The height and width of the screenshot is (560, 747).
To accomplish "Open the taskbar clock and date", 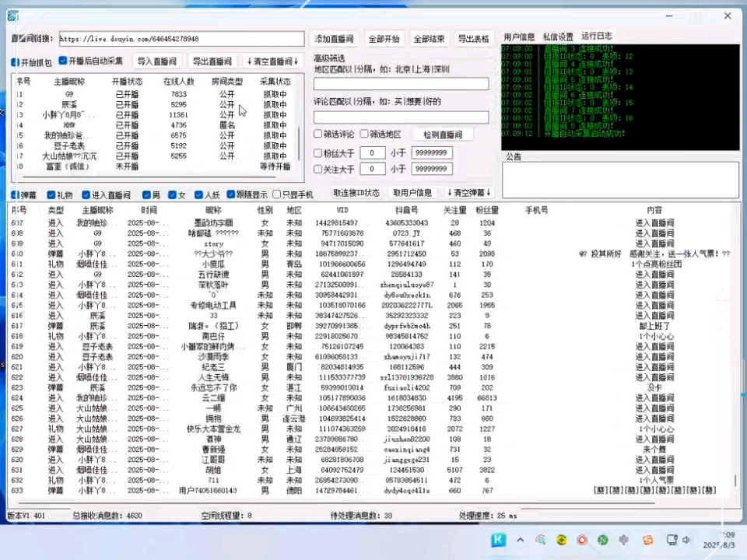I will (721, 540).
